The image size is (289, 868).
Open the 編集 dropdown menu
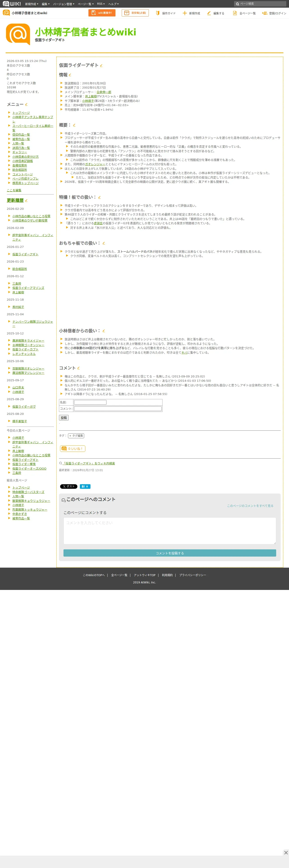point(46,4)
